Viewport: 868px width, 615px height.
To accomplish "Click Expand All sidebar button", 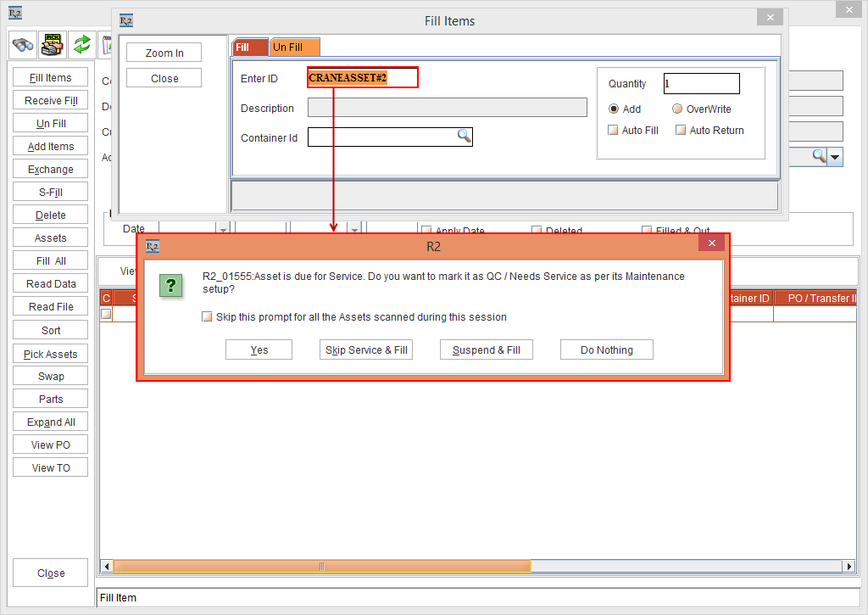I will tap(50, 422).
